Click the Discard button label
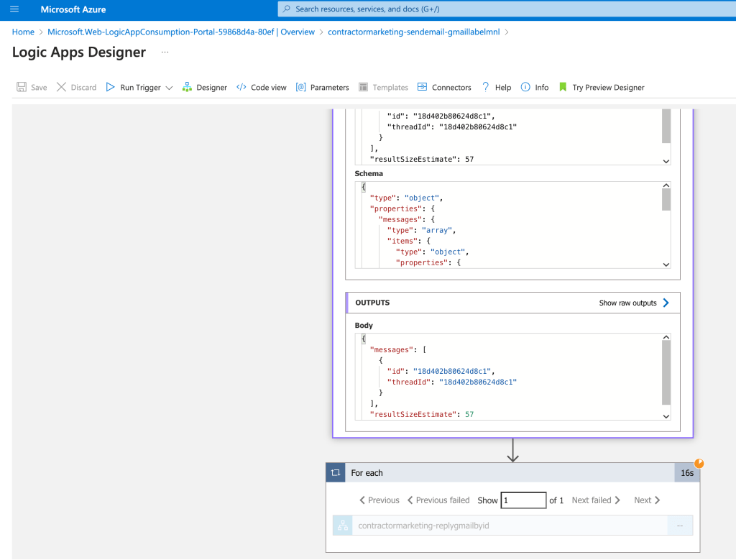 pos(83,87)
